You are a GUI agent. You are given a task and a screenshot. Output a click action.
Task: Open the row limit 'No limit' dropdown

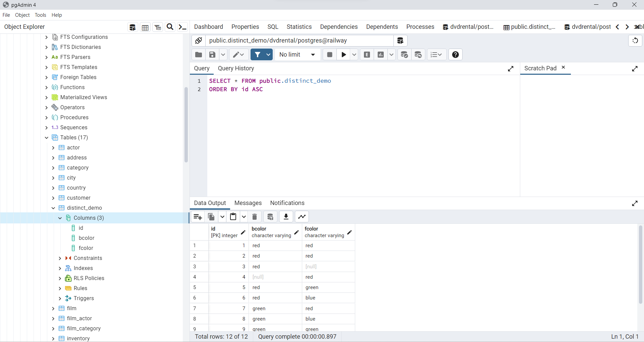tap(298, 55)
